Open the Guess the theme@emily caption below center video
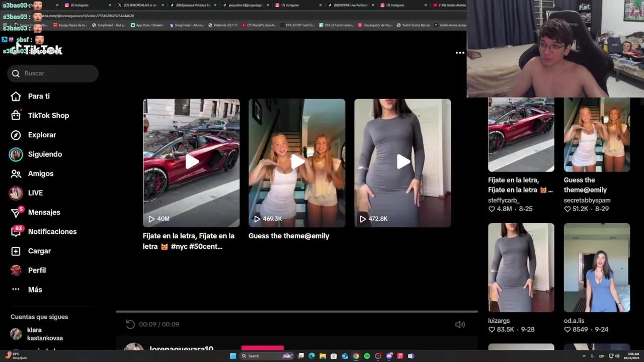The height and width of the screenshot is (362, 644). coord(289,236)
